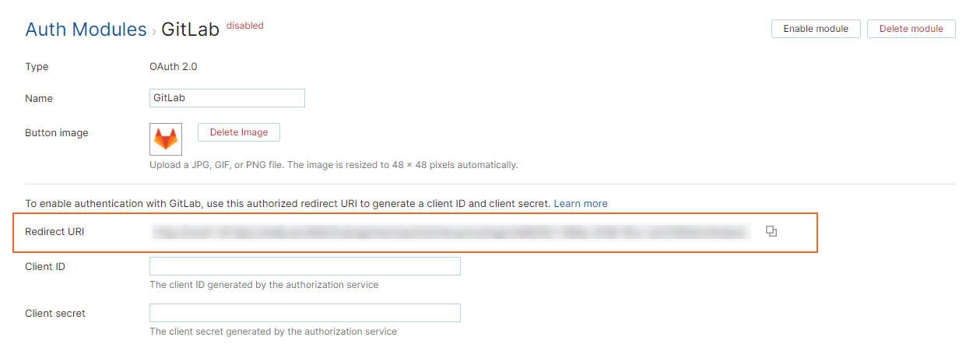This screenshot has width=980, height=344.
Task: Click into the Client ID field
Action: coord(304,266)
